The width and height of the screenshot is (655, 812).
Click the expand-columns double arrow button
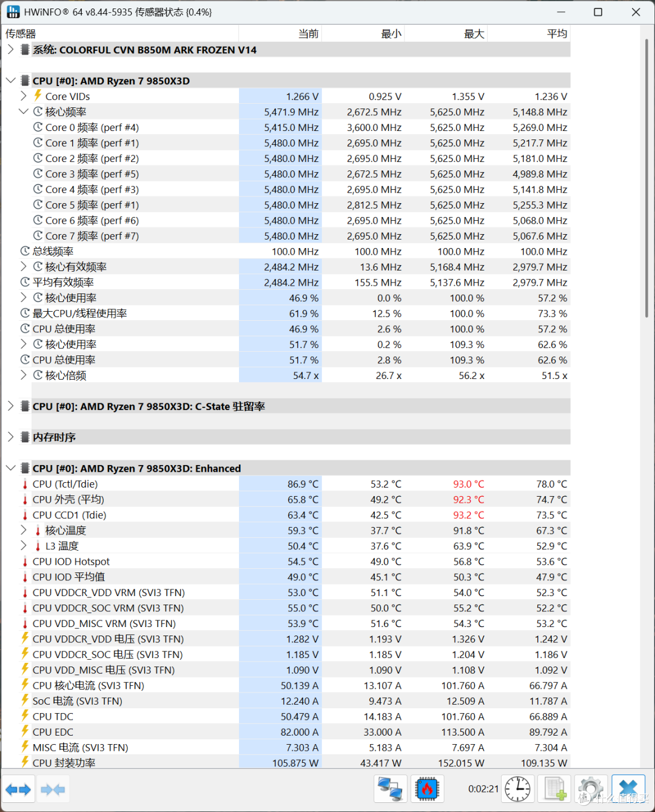[18, 790]
